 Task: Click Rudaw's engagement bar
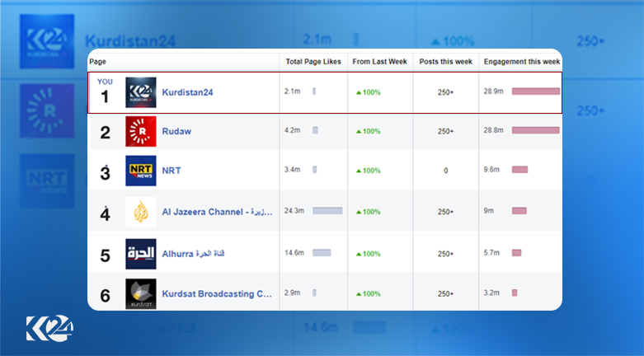pyautogui.click(x=536, y=130)
